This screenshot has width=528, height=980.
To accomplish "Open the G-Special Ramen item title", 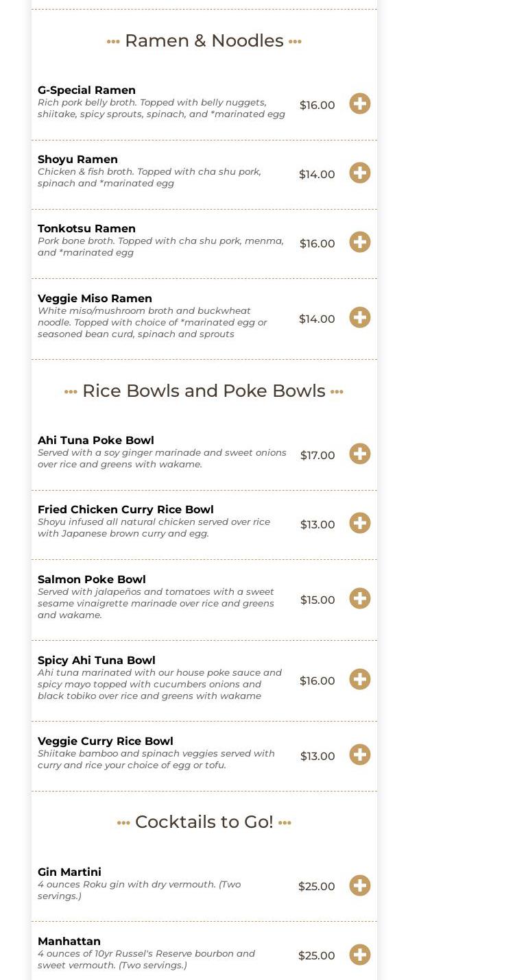I will click(x=86, y=90).
